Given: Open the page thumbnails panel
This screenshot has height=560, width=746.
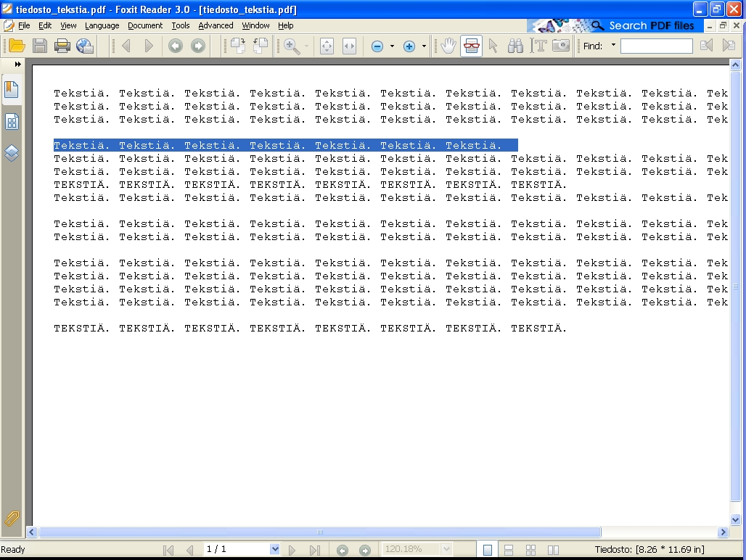Looking at the screenshot, I should [x=12, y=122].
